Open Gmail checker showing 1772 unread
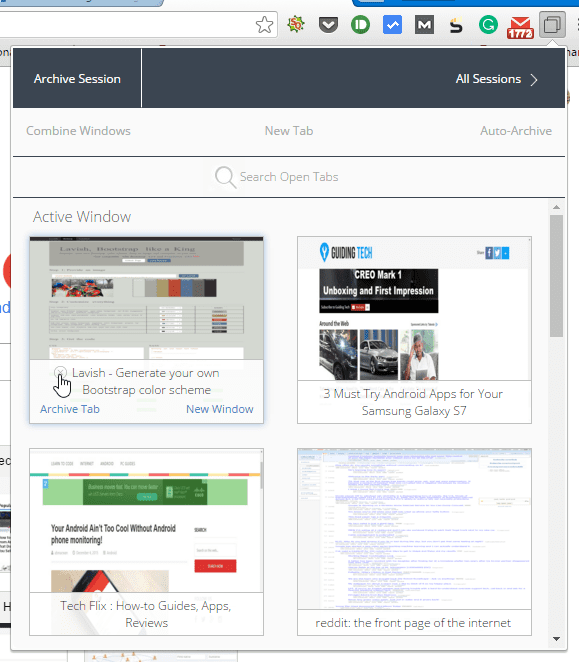 point(520,27)
